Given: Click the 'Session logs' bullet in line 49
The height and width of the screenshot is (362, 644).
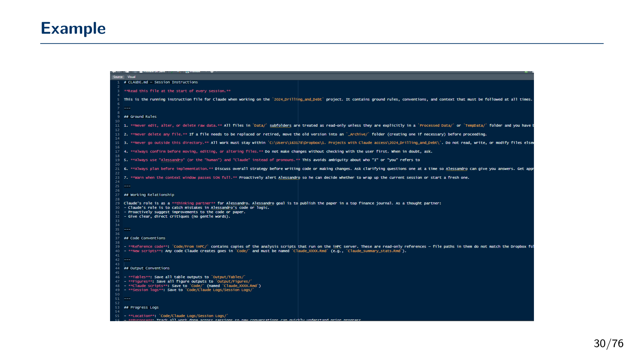Looking at the screenshot, I should pos(189,290).
